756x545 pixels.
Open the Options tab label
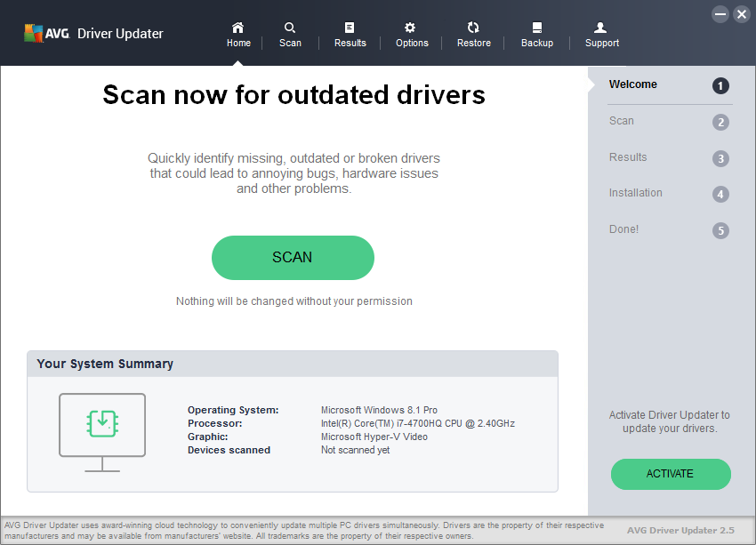tap(412, 43)
